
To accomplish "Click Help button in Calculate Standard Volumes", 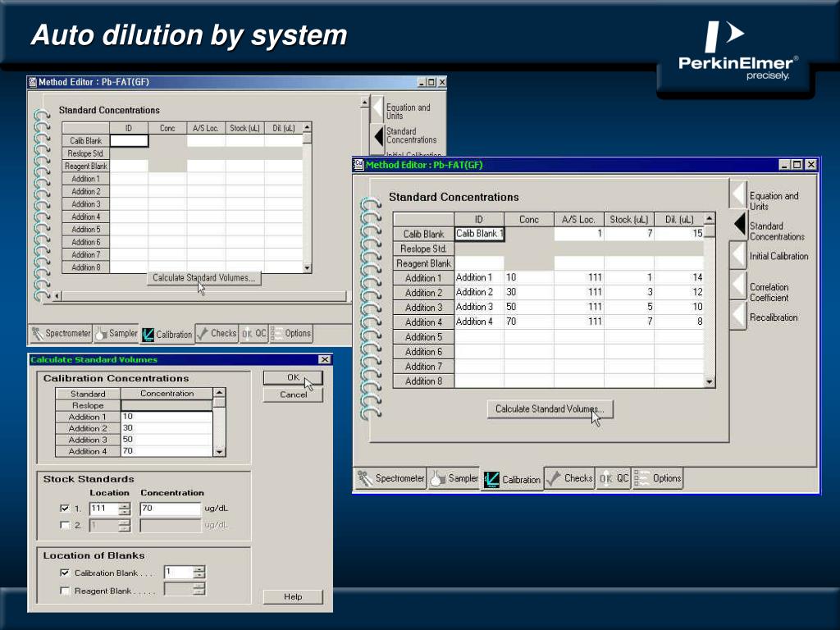I will pyautogui.click(x=293, y=597).
